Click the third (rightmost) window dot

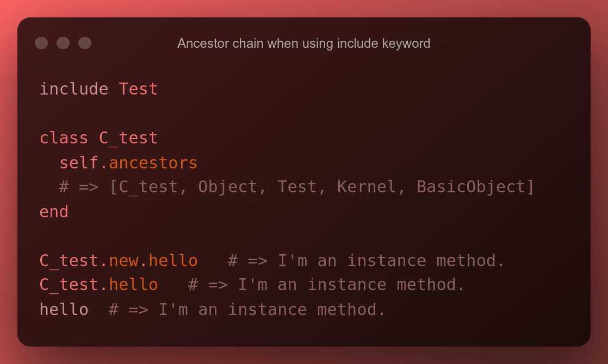point(85,43)
